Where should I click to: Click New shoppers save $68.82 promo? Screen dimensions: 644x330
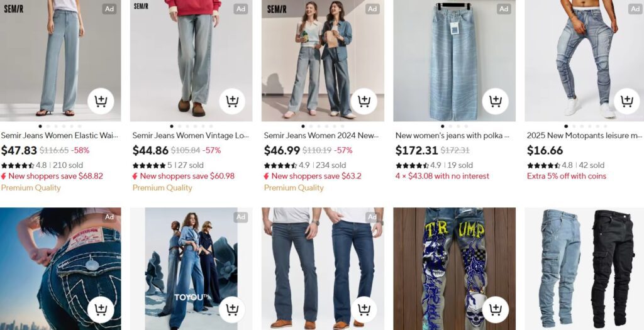point(52,176)
